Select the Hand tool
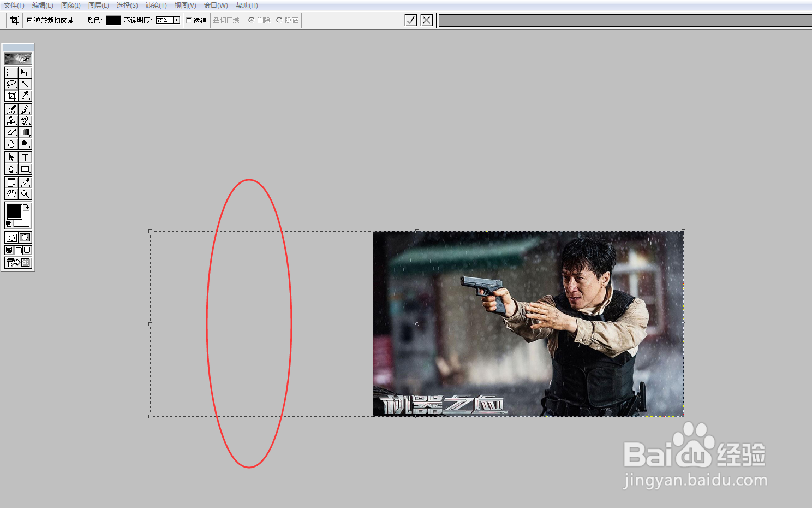 11,194
